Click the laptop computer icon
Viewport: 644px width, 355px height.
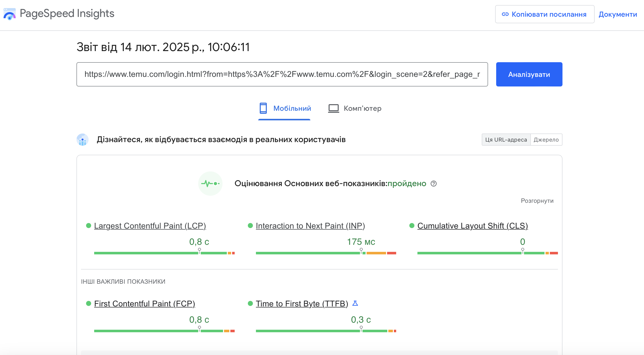(333, 108)
